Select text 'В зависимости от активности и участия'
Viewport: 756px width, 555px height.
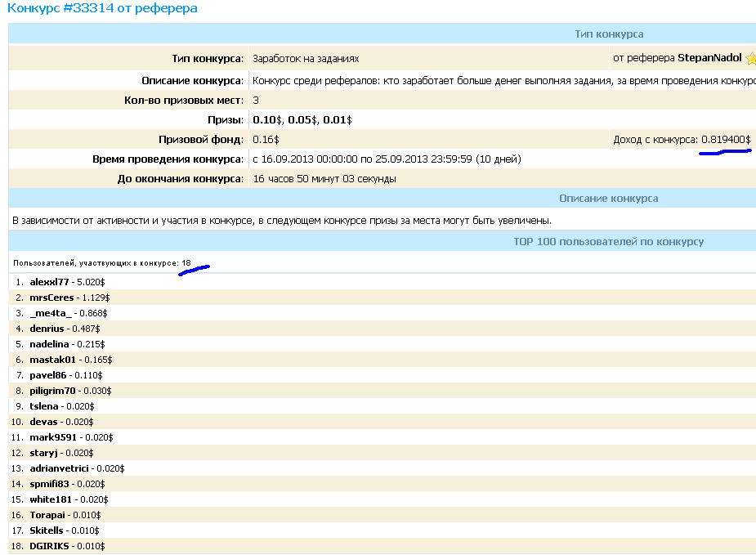pos(105,221)
